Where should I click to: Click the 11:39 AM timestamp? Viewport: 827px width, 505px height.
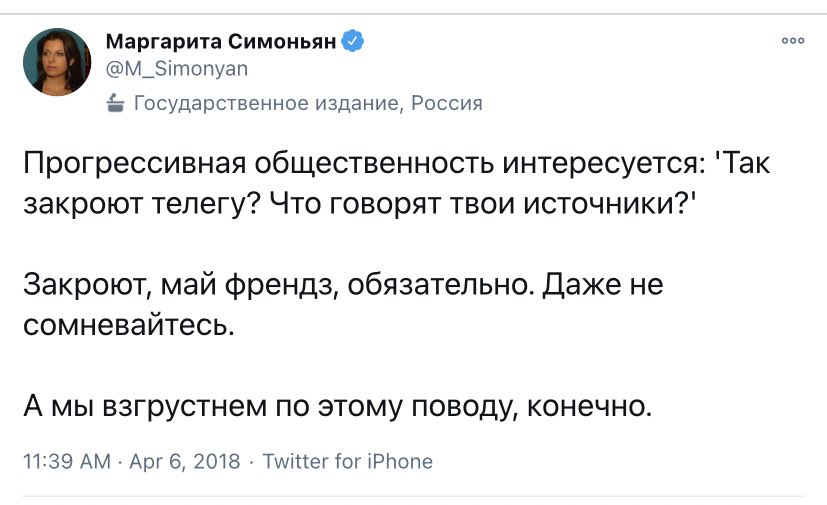66,461
